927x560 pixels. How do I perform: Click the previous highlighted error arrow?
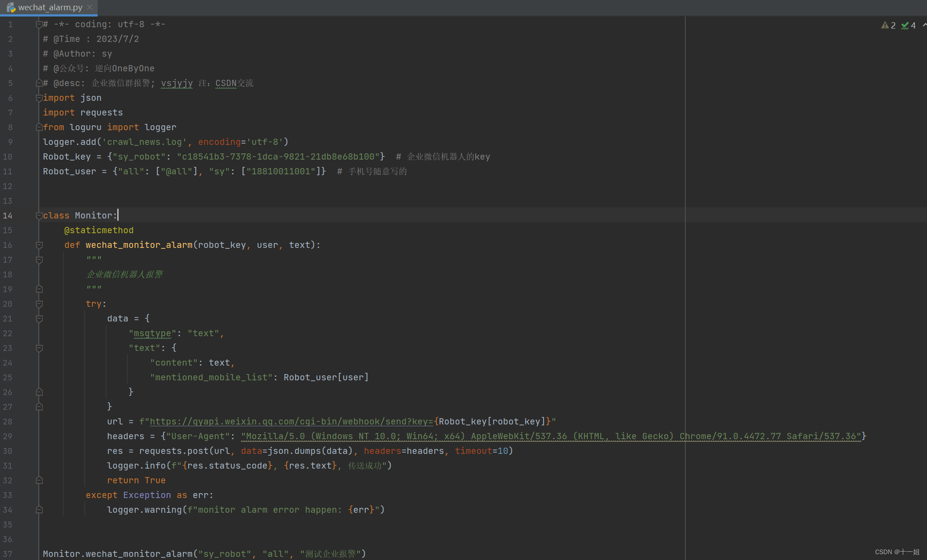(924, 25)
